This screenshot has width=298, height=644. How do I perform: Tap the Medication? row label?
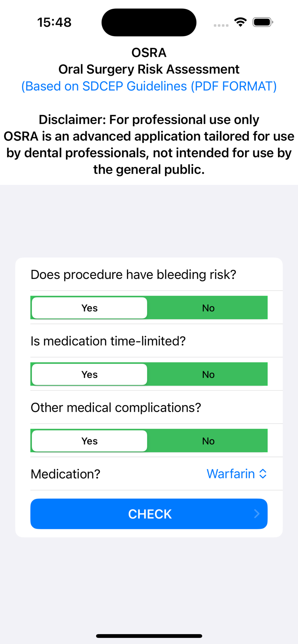[x=65, y=474]
